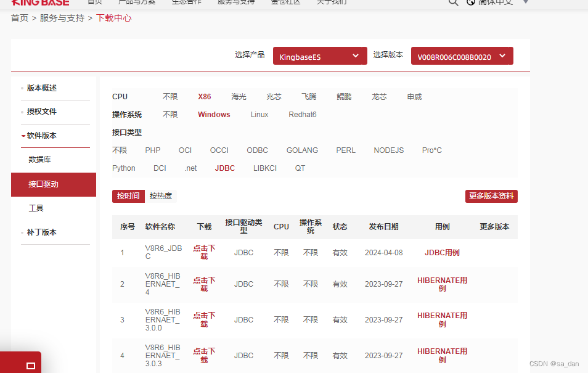Set interface type filter to 不限
588x373 pixels.
(120, 150)
